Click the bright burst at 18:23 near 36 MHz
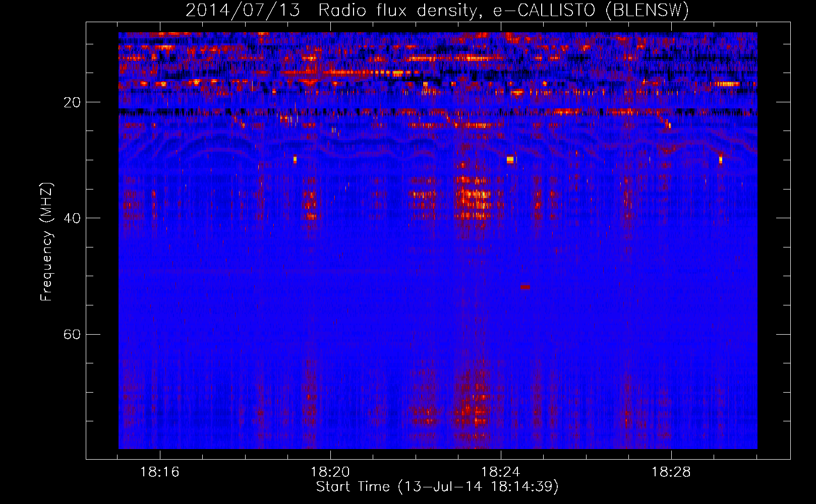This screenshot has height=504, width=816. pos(474,194)
